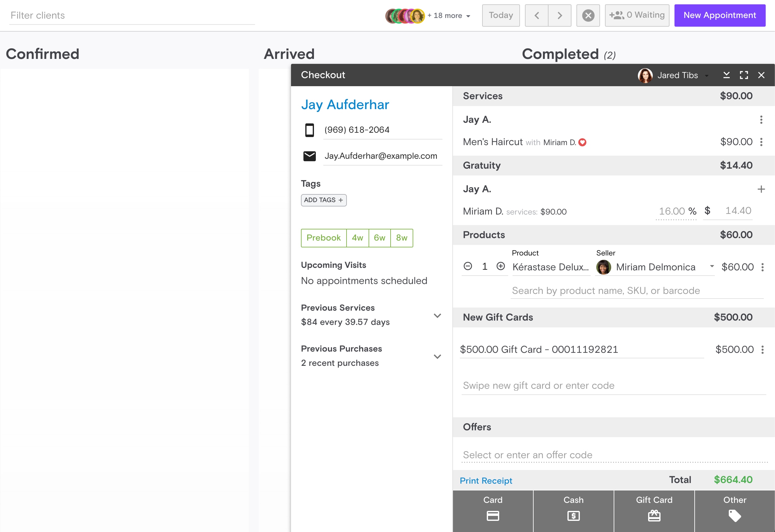Click the New Appointment button
This screenshot has width=775, height=532.
pyautogui.click(x=720, y=15)
